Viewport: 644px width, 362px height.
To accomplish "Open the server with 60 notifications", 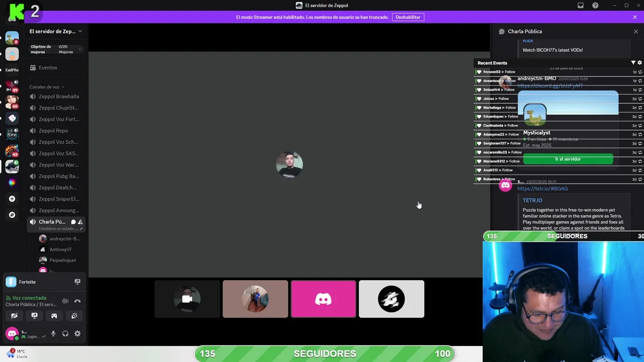I will (x=12, y=102).
